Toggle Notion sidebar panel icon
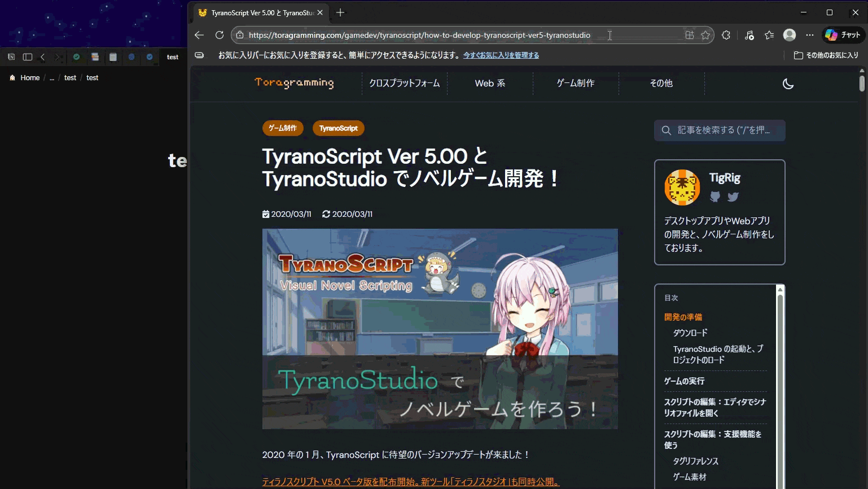 tap(27, 57)
